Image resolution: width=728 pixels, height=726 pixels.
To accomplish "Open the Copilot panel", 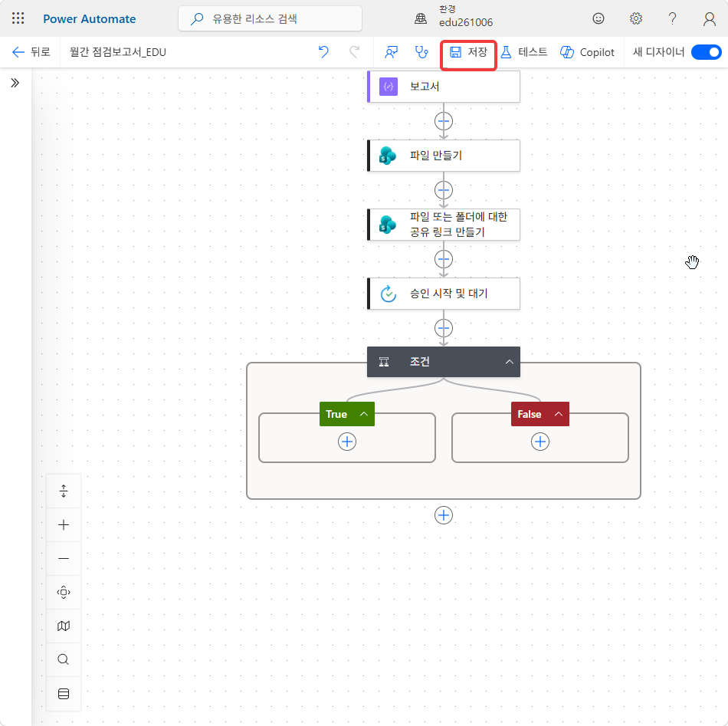I will [587, 52].
